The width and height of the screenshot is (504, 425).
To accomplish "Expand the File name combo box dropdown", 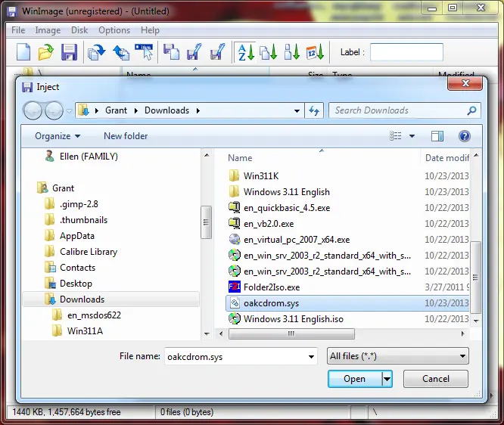I will (x=311, y=357).
